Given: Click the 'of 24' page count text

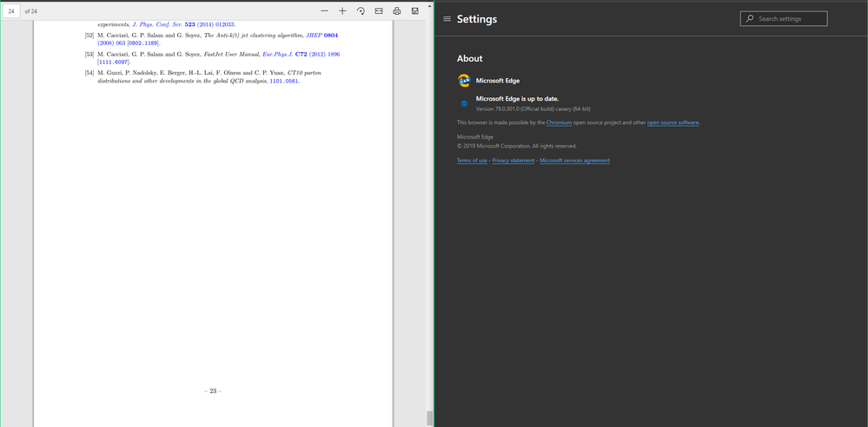Looking at the screenshot, I should pos(31,11).
